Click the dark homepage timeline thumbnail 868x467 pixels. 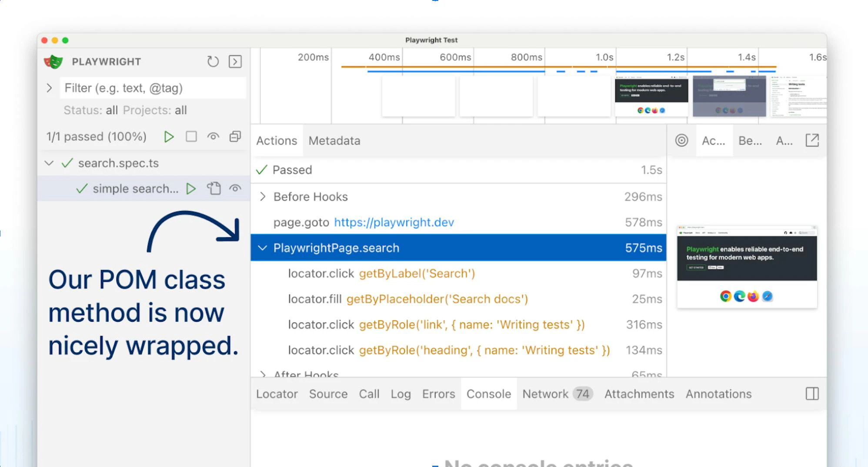651,96
